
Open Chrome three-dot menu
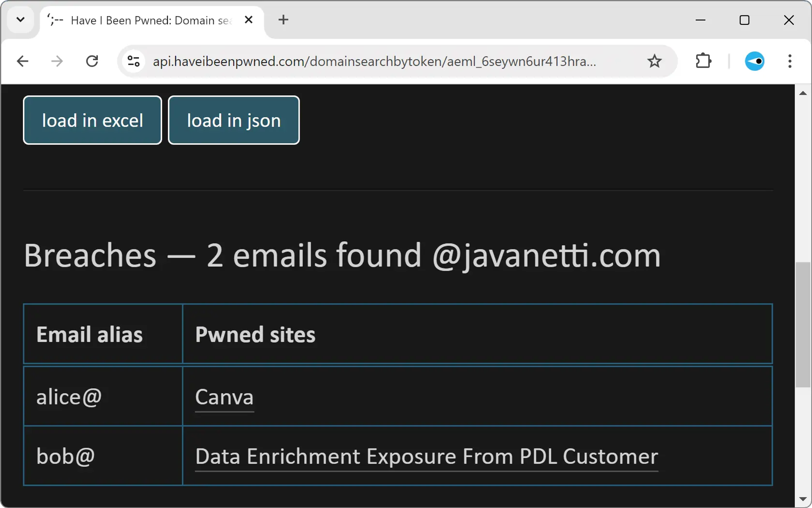(x=790, y=61)
